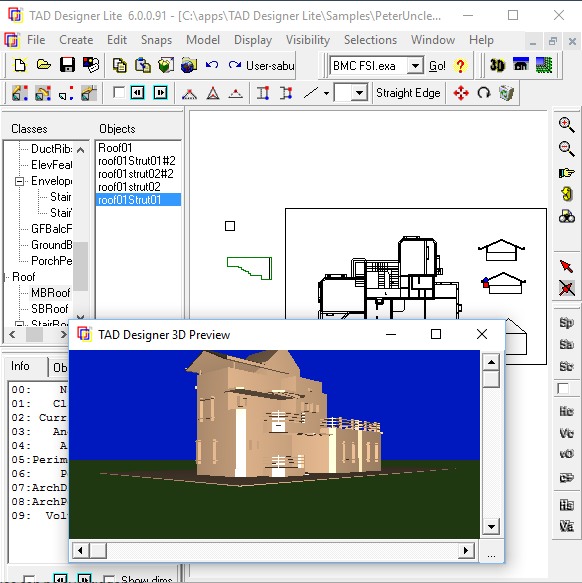This screenshot has width=582, height=583.
Task: Open the Visibility menu
Action: (x=308, y=40)
